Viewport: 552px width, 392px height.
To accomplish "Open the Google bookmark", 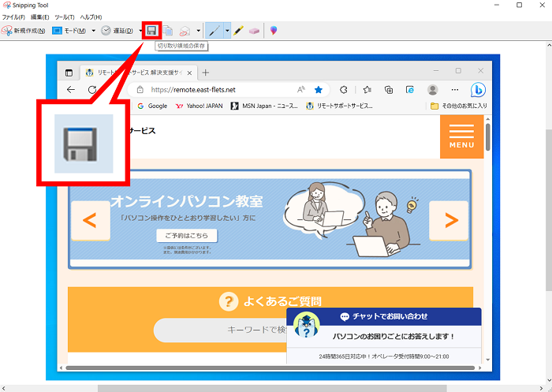I will point(152,106).
